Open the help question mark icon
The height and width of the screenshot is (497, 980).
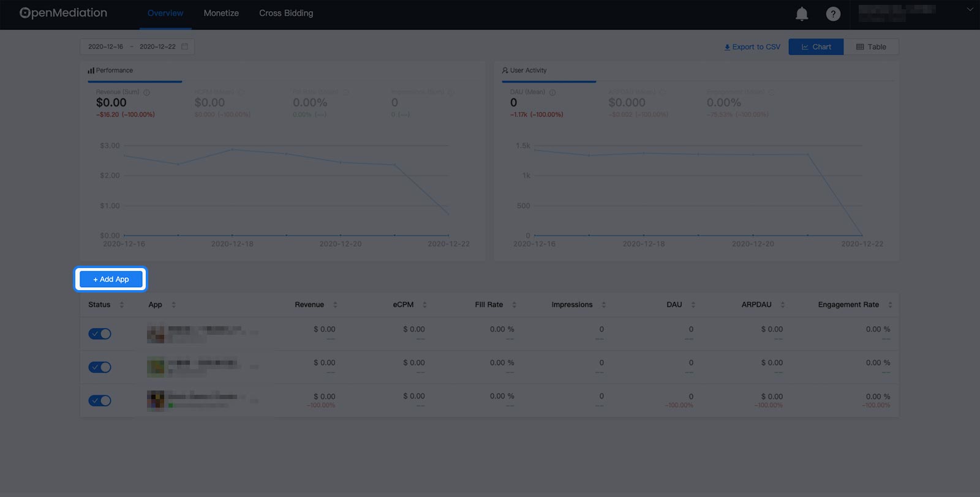coord(833,13)
